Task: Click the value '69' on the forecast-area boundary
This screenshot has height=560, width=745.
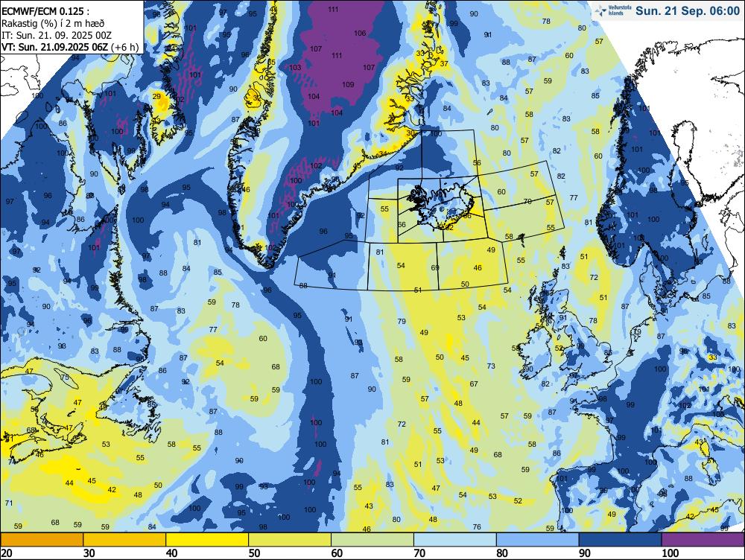Action: (435, 268)
